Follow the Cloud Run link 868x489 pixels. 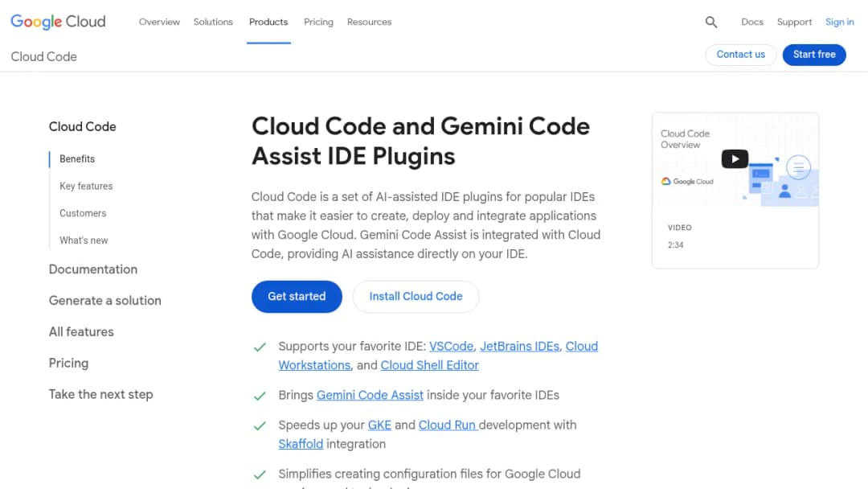click(448, 425)
